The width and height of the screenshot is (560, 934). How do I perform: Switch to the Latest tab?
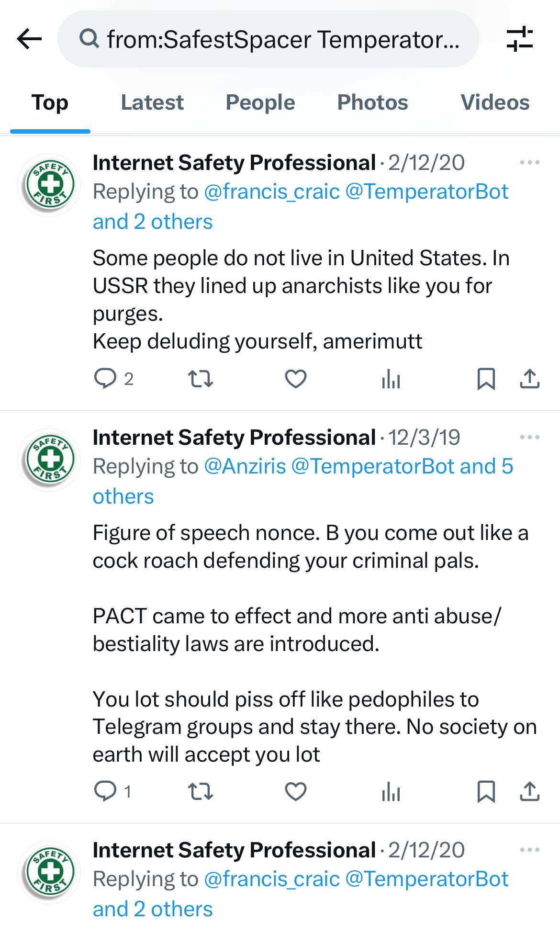pyautogui.click(x=152, y=102)
